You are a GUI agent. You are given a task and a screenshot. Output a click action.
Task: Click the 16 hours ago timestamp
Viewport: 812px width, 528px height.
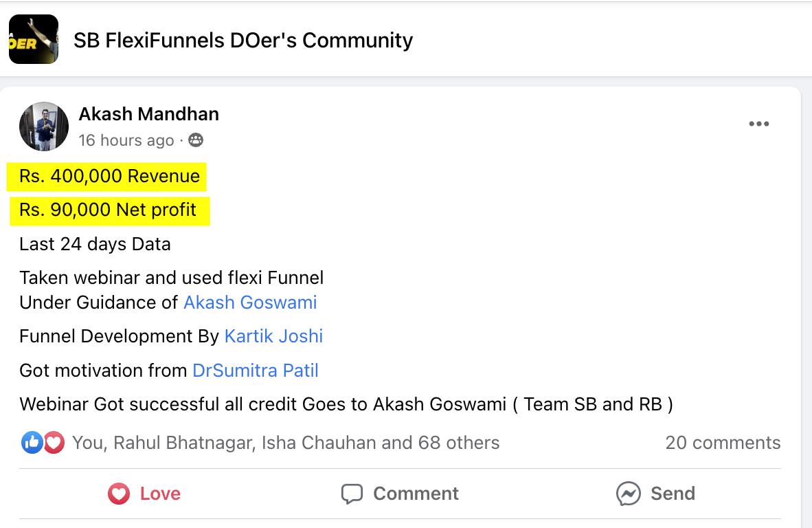pyautogui.click(x=125, y=140)
